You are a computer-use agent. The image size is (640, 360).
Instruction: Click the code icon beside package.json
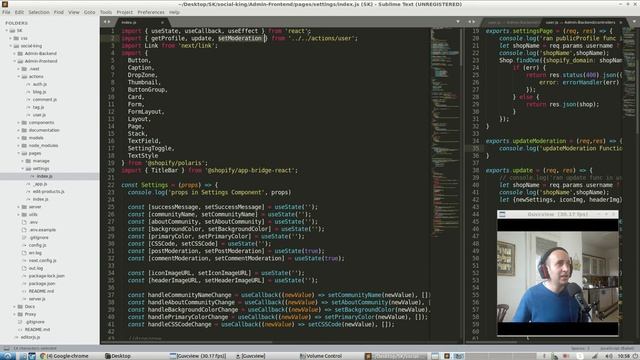coord(24,283)
